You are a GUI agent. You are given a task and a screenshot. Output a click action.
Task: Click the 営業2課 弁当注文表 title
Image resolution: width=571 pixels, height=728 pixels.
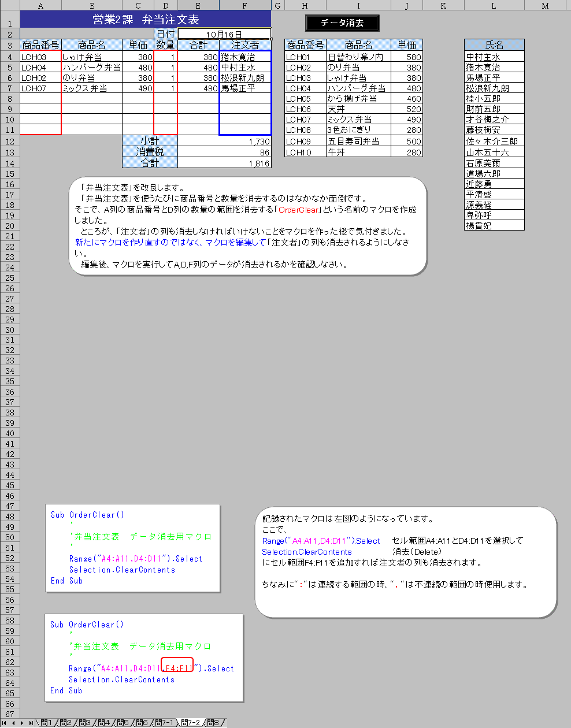pos(146,20)
